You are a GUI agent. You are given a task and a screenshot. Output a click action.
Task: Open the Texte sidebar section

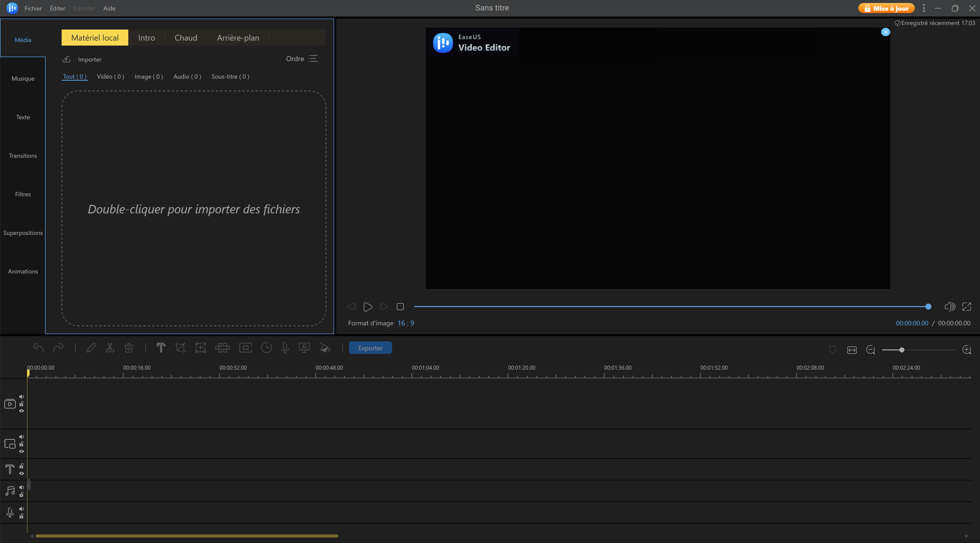[x=23, y=117]
